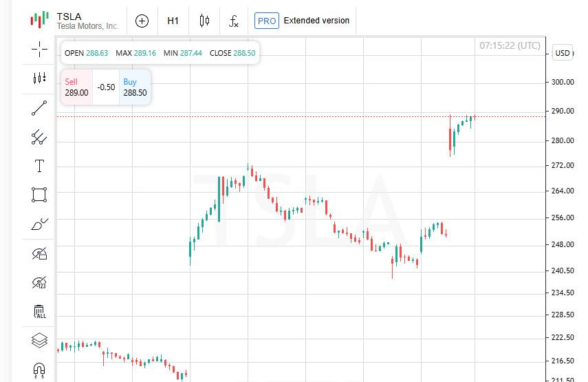
Task: Add a new chart with the plus icon
Action: pyautogui.click(x=142, y=21)
